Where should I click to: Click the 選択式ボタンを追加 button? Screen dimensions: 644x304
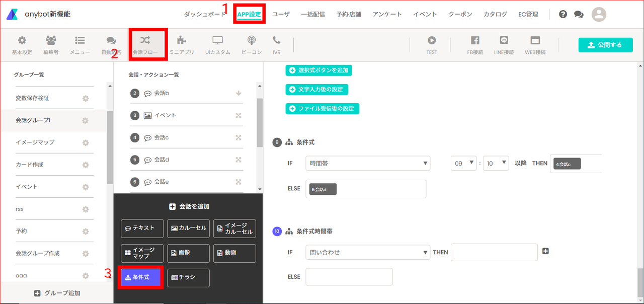coord(319,70)
